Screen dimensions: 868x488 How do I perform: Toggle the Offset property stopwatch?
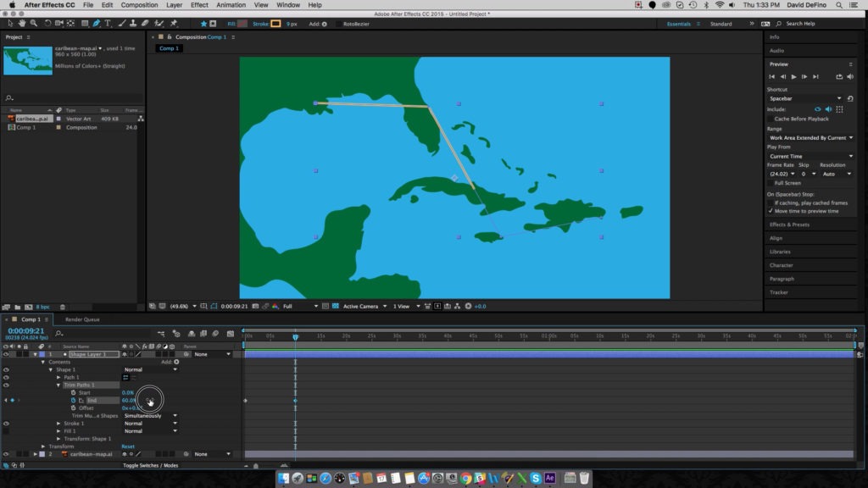tap(73, 408)
